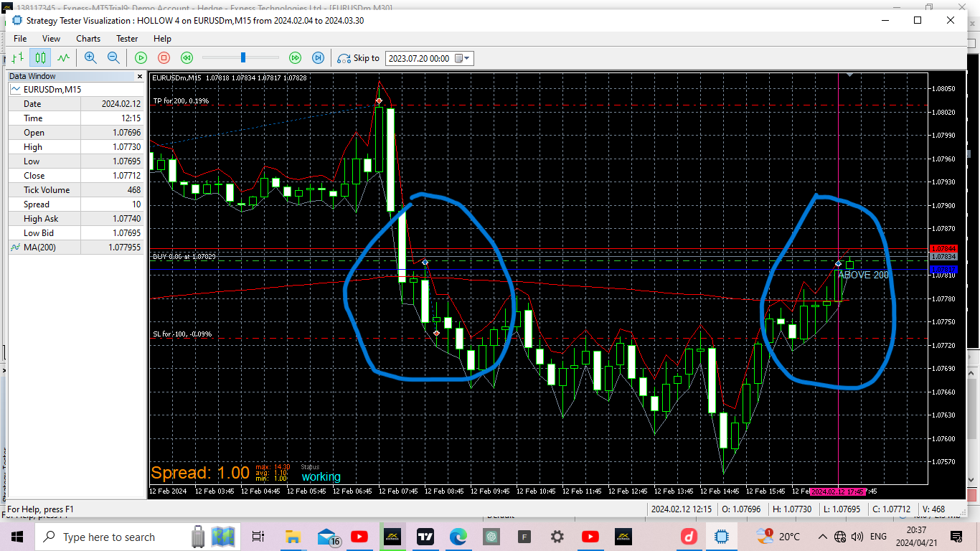This screenshot has height=551, width=980.
Task: Click the Tick Volume row
Action: [x=76, y=190]
